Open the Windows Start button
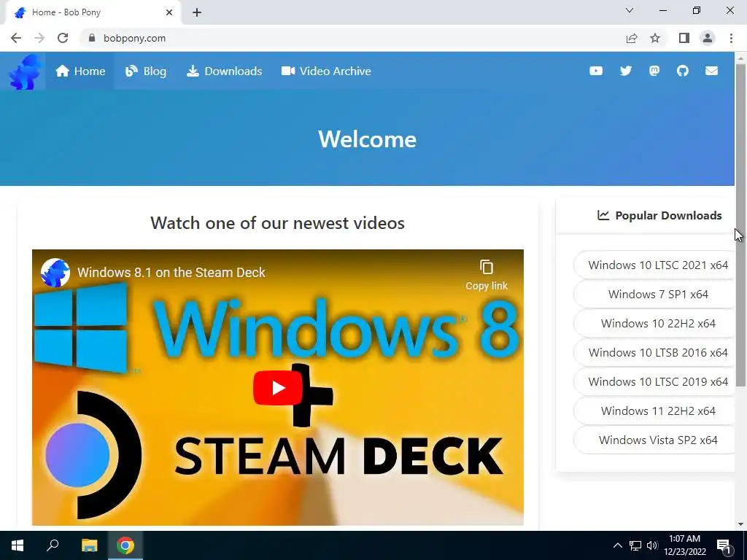The width and height of the screenshot is (747, 560). coord(18,545)
